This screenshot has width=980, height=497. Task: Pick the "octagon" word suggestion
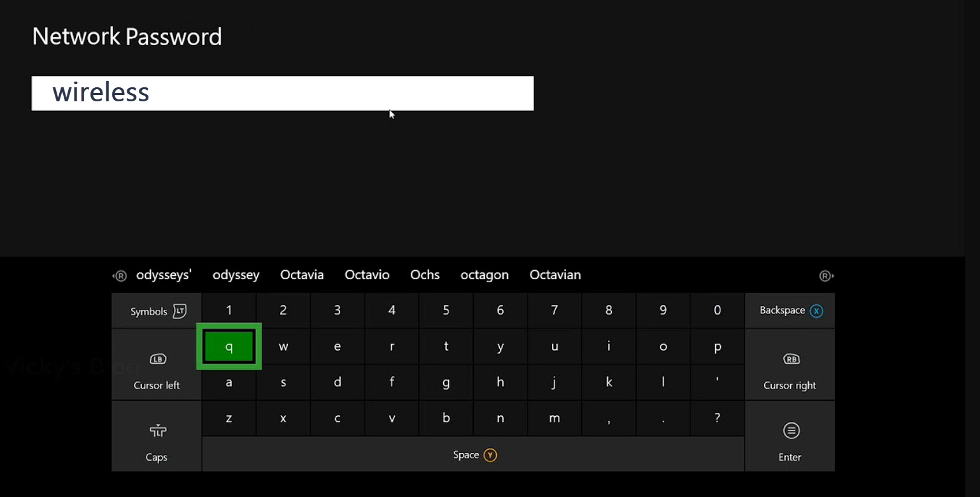[x=484, y=275]
